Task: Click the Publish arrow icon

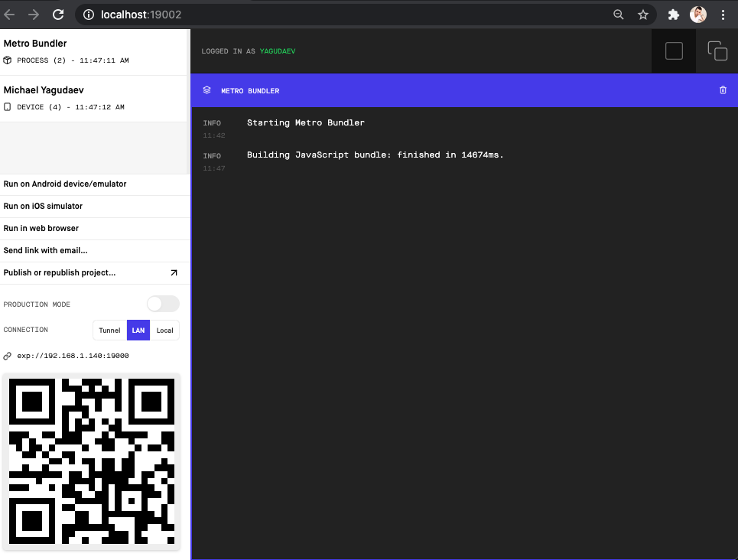Action: click(x=174, y=272)
